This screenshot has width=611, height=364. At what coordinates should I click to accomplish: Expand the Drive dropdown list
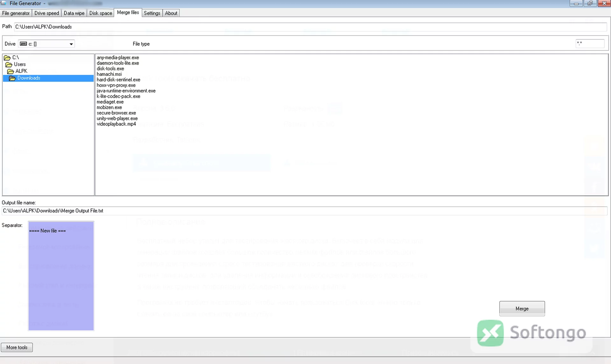[71, 44]
